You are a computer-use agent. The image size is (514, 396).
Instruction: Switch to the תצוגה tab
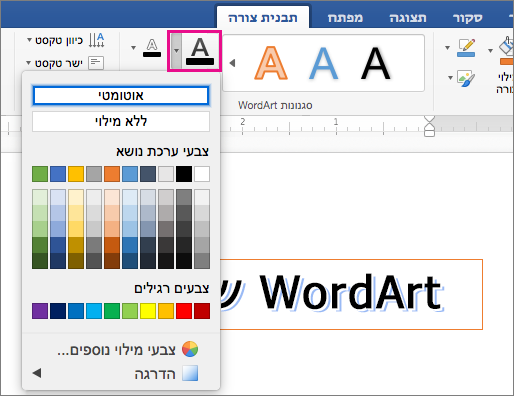(408, 18)
